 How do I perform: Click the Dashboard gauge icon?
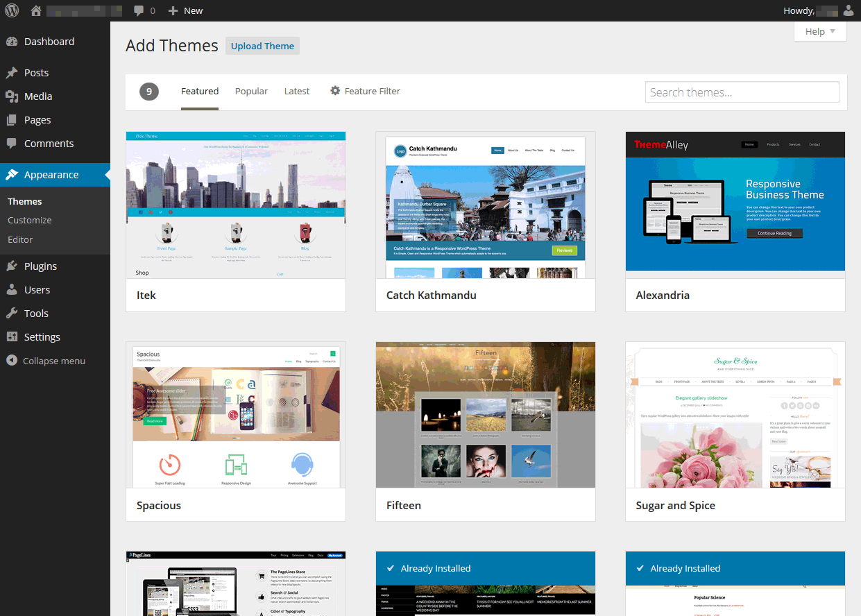(x=12, y=42)
